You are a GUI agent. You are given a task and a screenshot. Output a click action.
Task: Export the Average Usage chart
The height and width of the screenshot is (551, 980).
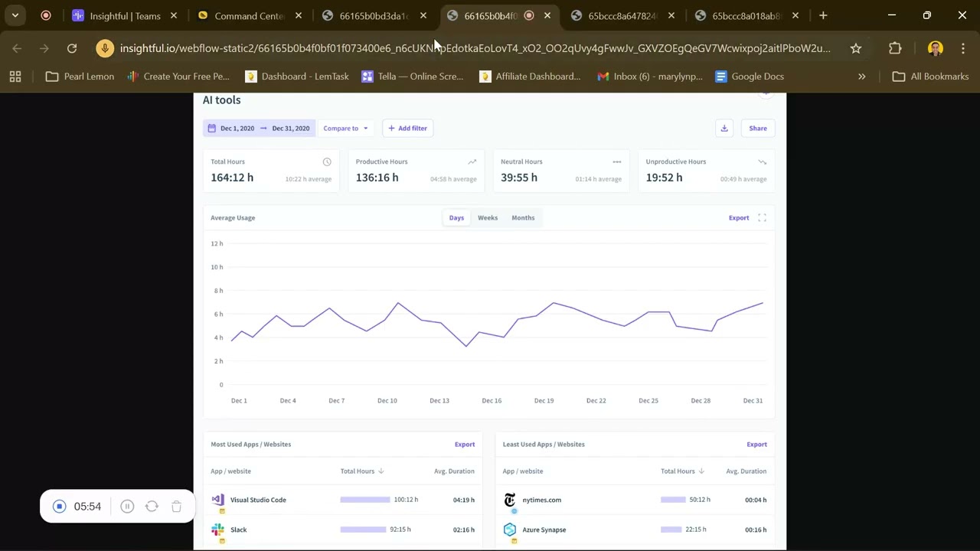click(x=739, y=218)
